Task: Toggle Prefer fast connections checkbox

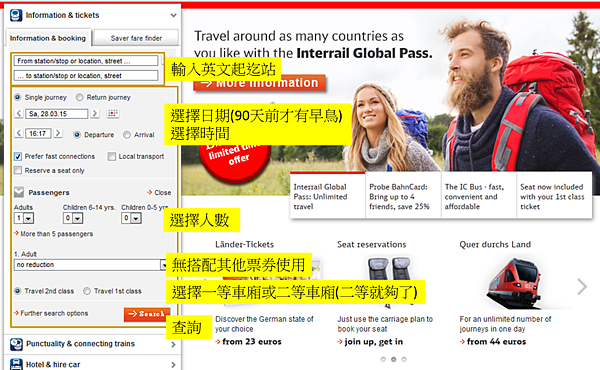Action: click(18, 156)
